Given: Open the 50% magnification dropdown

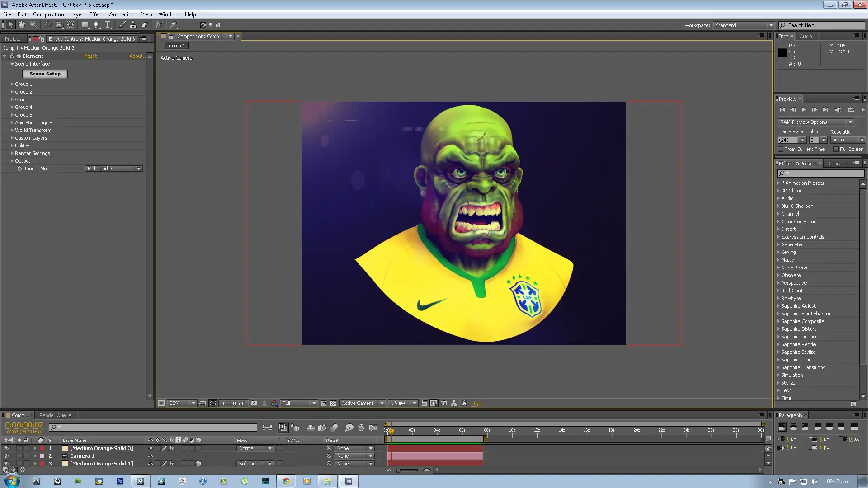Looking at the screenshot, I should click(x=182, y=404).
